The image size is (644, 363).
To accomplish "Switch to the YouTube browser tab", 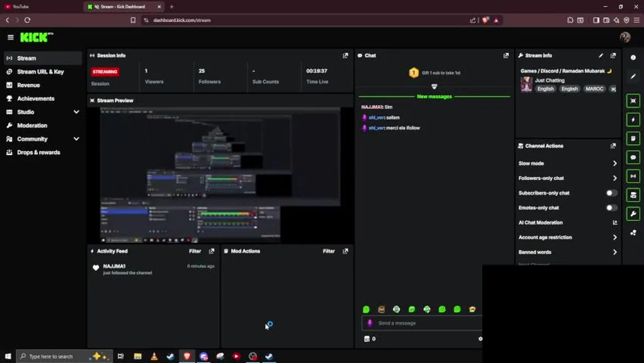I will (41, 7).
